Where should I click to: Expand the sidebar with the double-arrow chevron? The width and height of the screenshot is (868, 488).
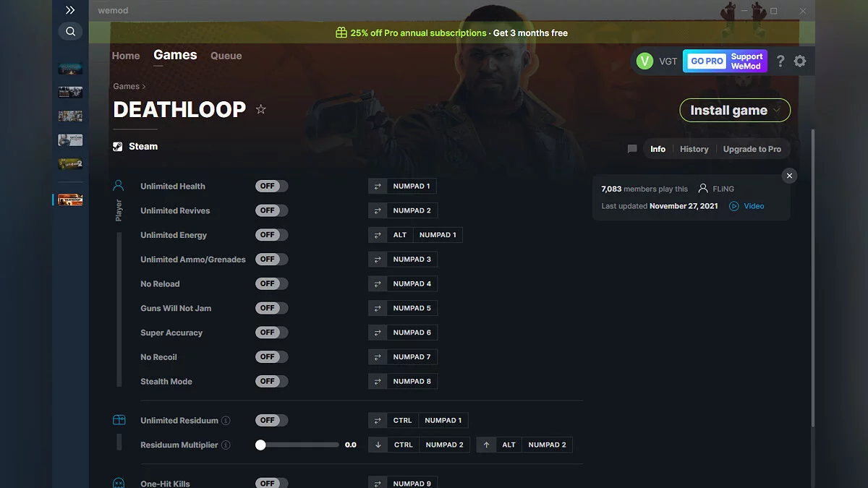[x=70, y=10]
